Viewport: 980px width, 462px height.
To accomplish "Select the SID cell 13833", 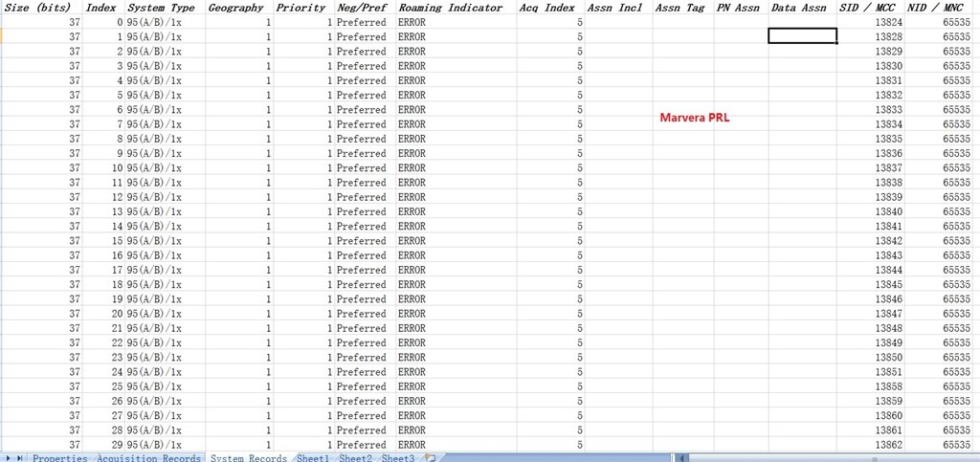I will point(871,109).
